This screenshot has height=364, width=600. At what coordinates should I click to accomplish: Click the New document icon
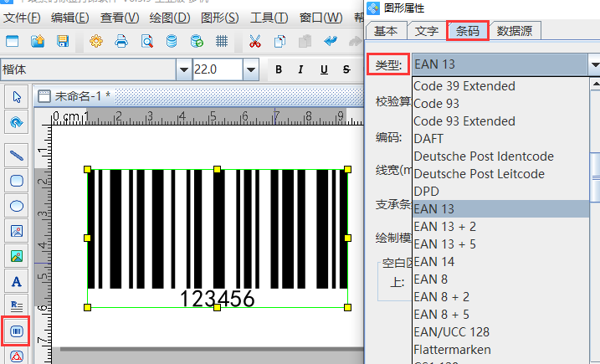(12, 41)
